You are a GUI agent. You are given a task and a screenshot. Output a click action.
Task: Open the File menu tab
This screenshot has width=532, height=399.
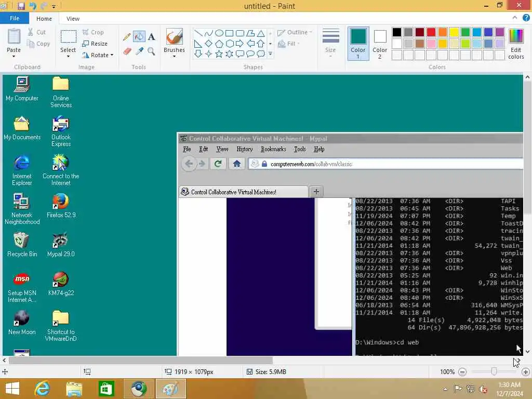(x=14, y=18)
